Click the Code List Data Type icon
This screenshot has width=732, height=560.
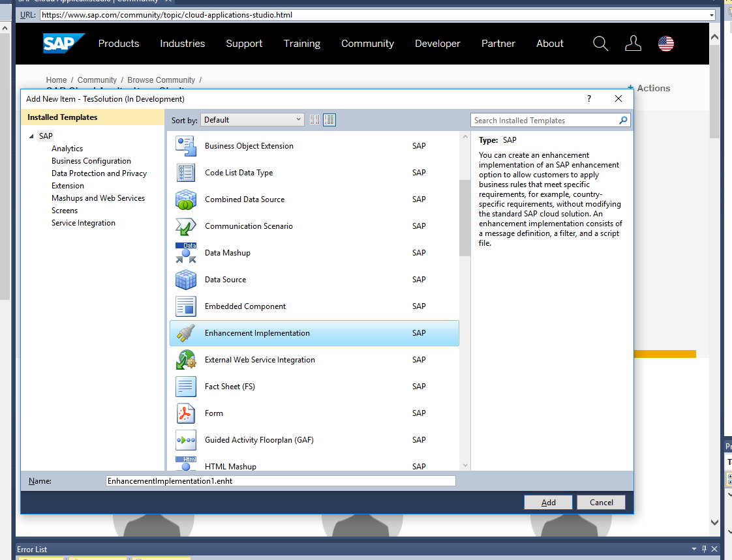pyautogui.click(x=186, y=173)
